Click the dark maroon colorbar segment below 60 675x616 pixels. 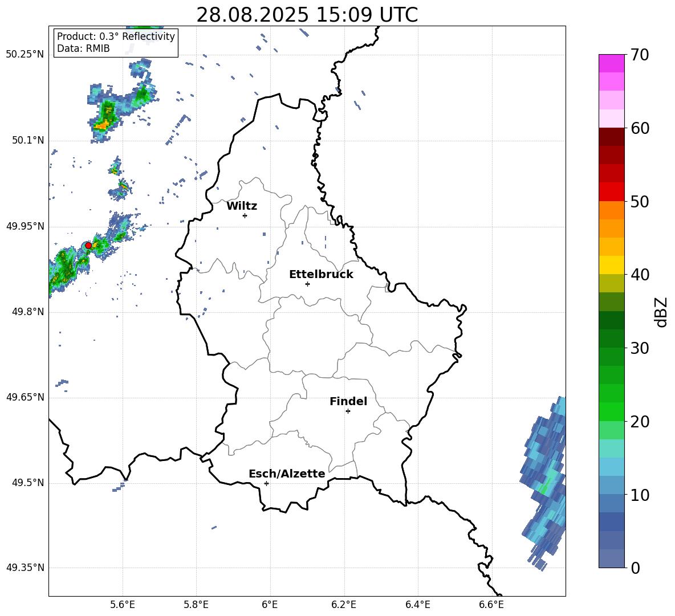(611, 137)
